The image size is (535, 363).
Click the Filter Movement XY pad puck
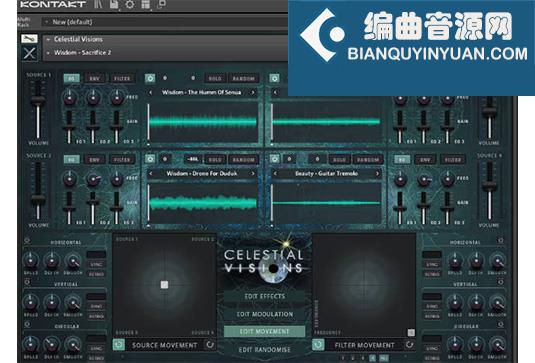[411, 332]
